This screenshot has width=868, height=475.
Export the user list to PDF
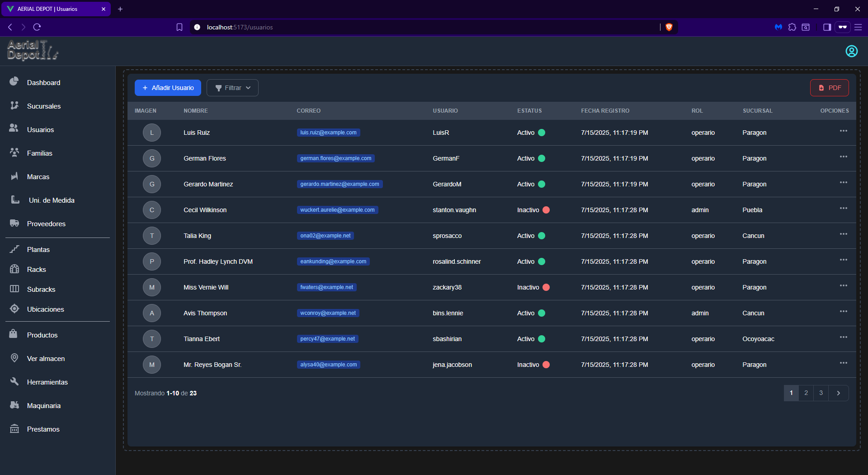829,88
